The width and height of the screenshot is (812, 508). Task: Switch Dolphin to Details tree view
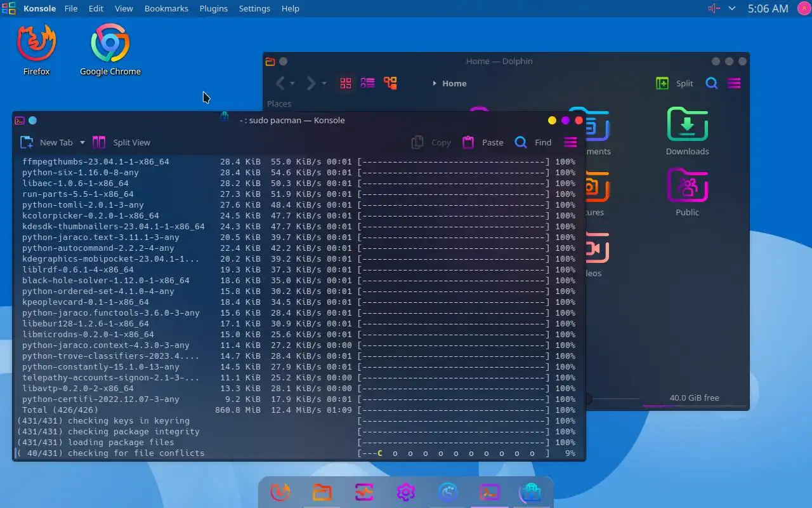(x=390, y=83)
